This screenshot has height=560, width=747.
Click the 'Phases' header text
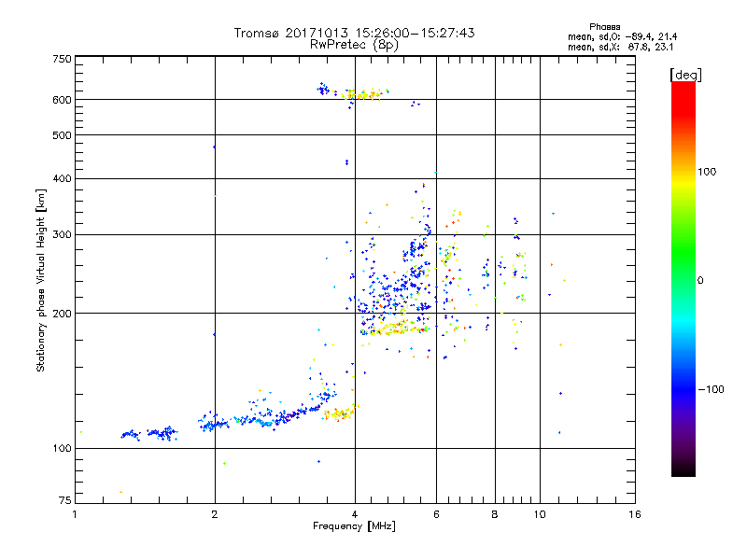pos(604,27)
